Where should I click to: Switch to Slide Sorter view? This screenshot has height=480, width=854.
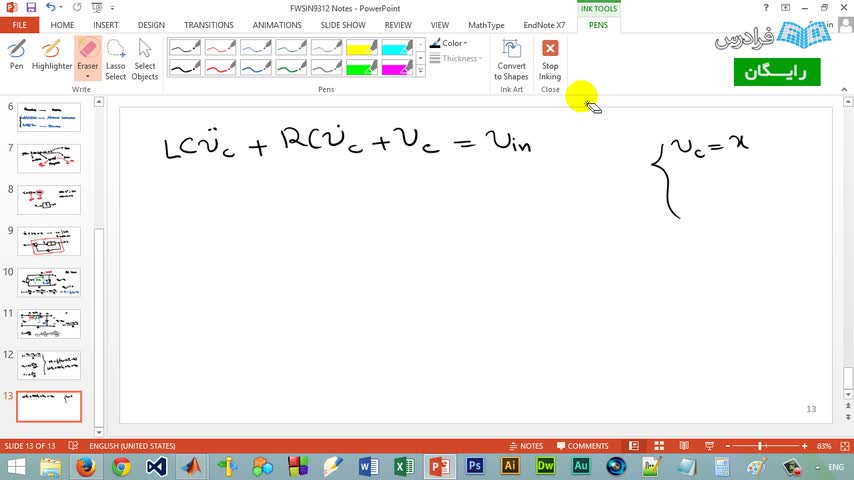pyautogui.click(x=659, y=446)
